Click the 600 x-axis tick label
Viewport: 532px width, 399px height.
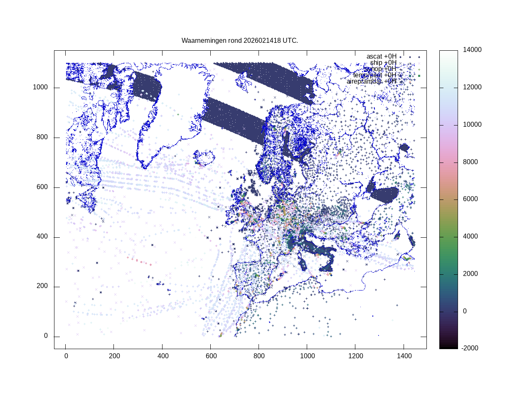tap(210, 356)
